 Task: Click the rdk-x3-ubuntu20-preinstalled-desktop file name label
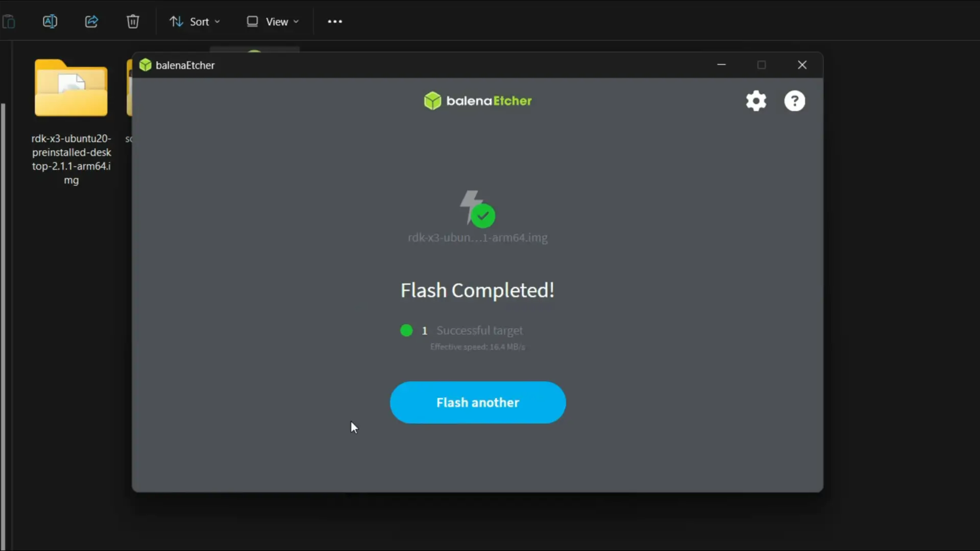pyautogui.click(x=71, y=159)
